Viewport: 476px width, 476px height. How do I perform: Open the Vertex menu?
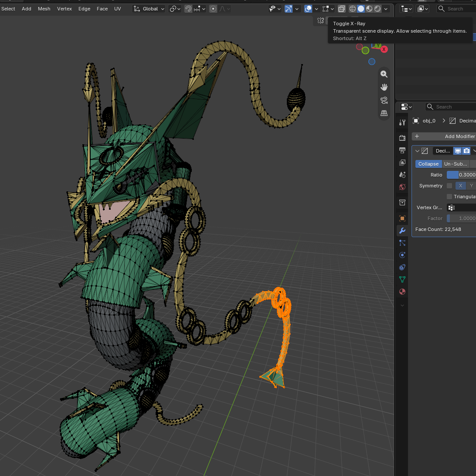[65, 9]
